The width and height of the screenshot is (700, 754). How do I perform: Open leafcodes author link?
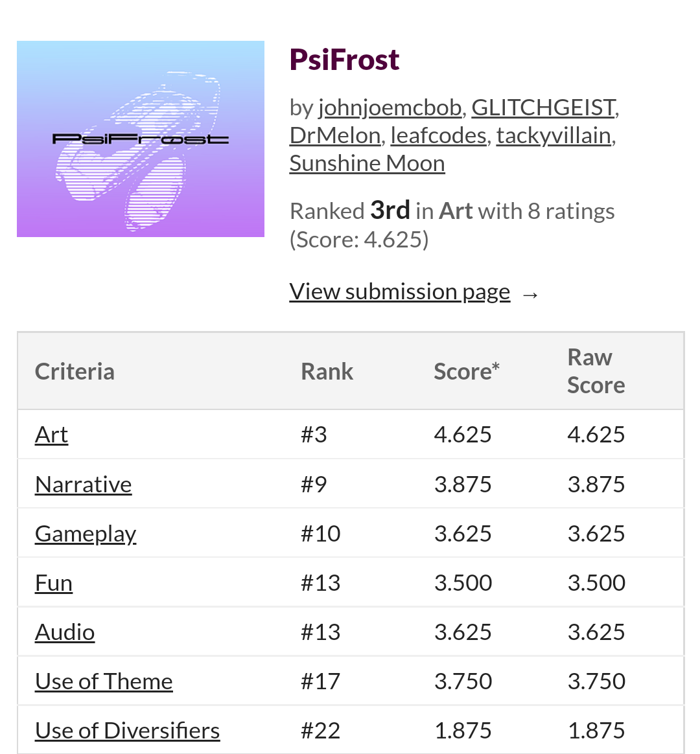point(438,135)
